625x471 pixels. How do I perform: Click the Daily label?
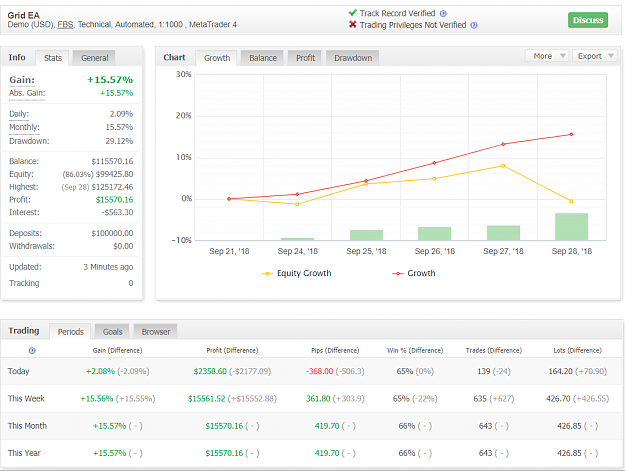pos(19,114)
